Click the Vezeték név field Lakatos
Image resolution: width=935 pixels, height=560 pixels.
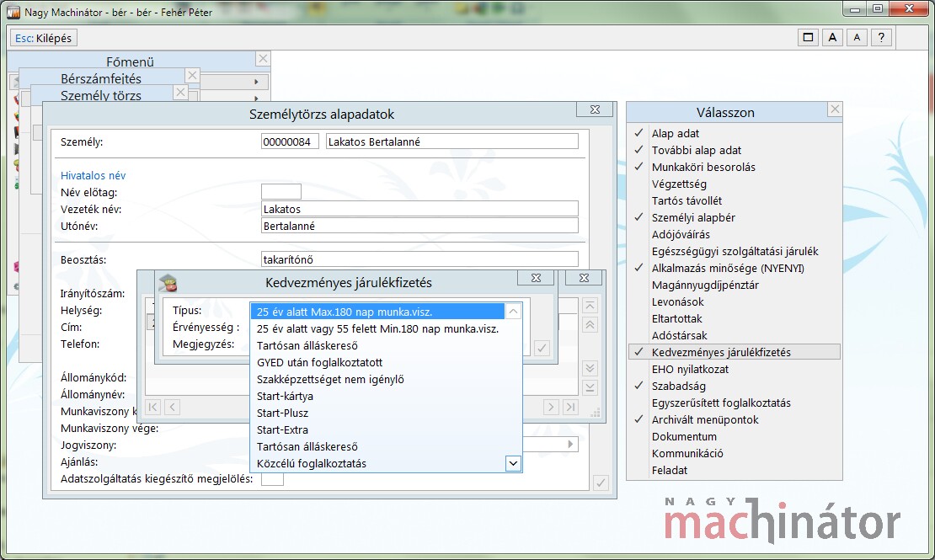pos(419,209)
